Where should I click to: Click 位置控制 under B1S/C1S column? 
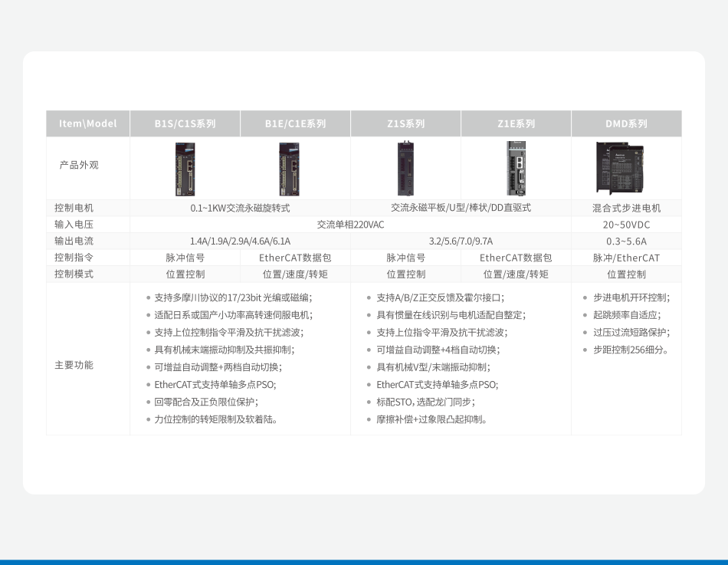[x=185, y=274]
